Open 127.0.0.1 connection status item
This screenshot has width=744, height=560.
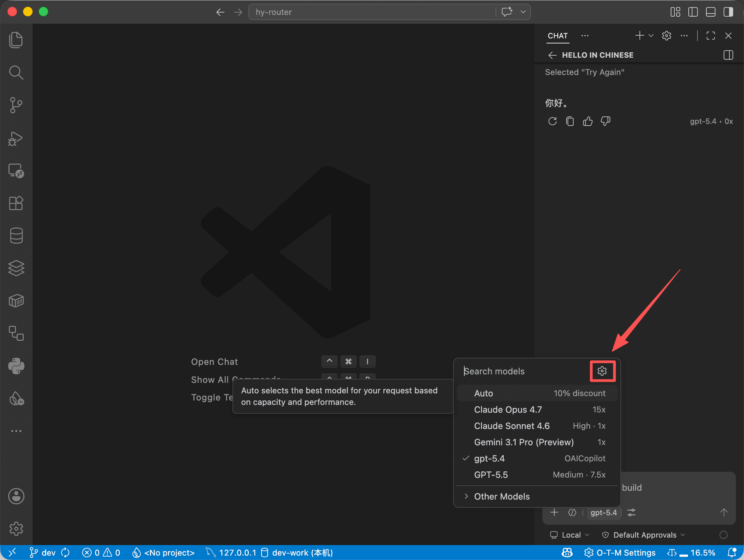[x=231, y=553]
